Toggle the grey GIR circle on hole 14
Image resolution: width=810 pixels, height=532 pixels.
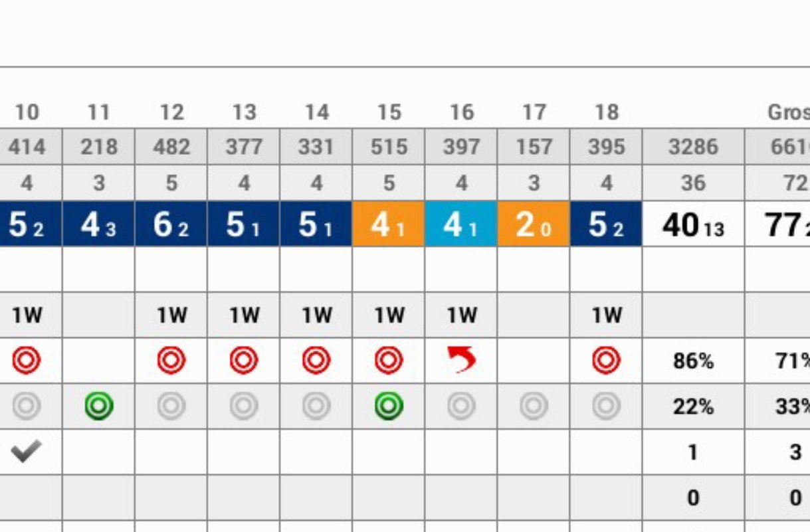(x=316, y=406)
